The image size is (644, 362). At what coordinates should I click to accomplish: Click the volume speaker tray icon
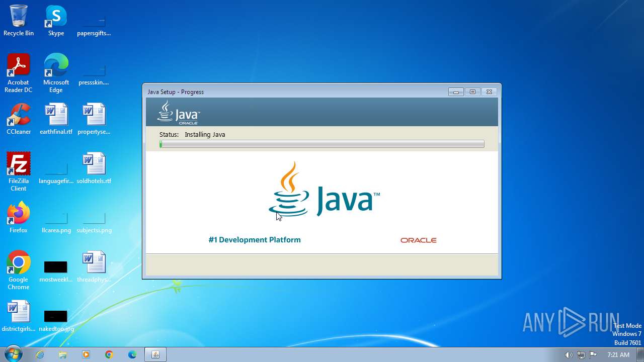pyautogui.click(x=569, y=355)
